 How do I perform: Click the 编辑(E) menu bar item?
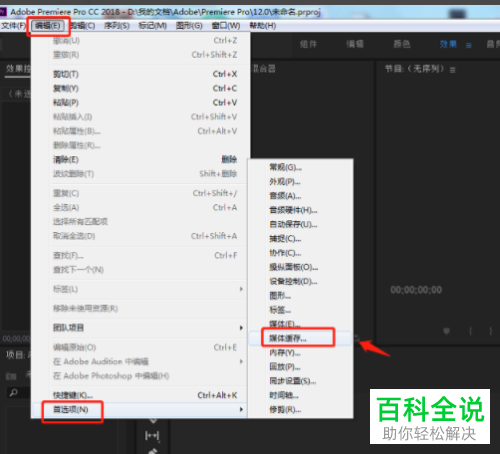pyautogui.click(x=48, y=26)
